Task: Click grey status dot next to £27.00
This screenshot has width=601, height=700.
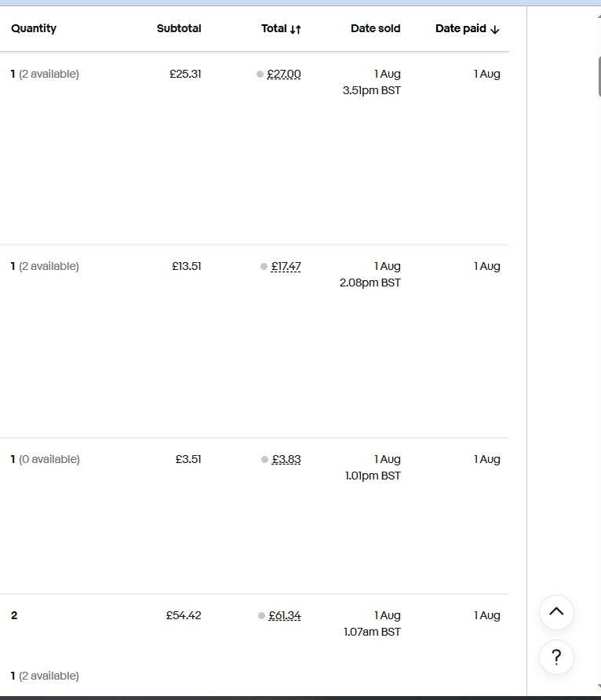Action: coord(260,75)
